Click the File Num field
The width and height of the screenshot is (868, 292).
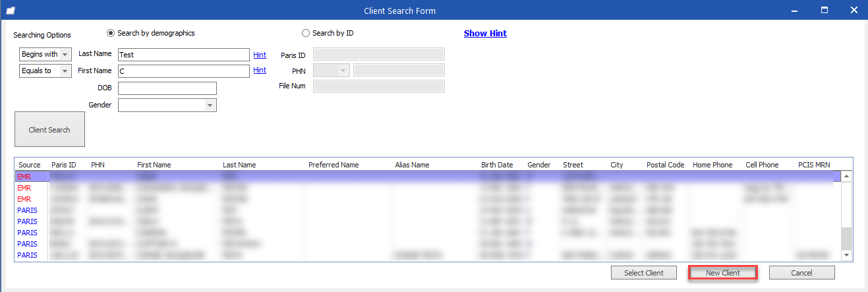[379, 86]
